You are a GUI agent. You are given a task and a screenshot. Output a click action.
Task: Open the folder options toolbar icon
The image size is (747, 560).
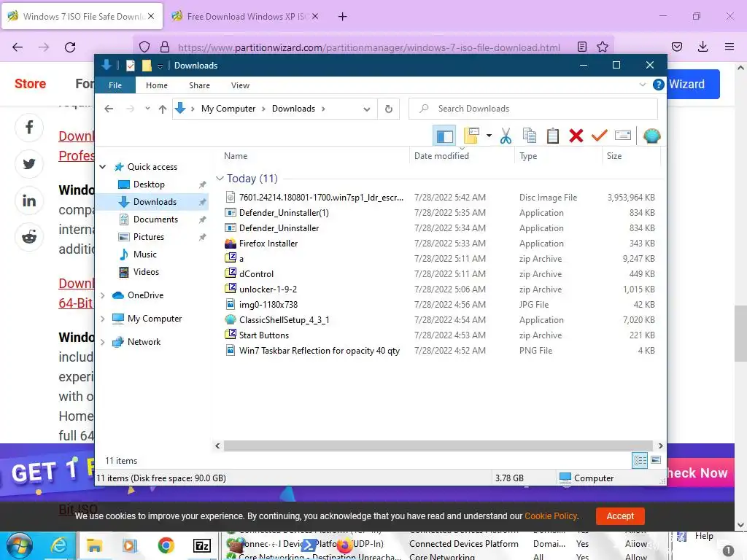point(471,136)
